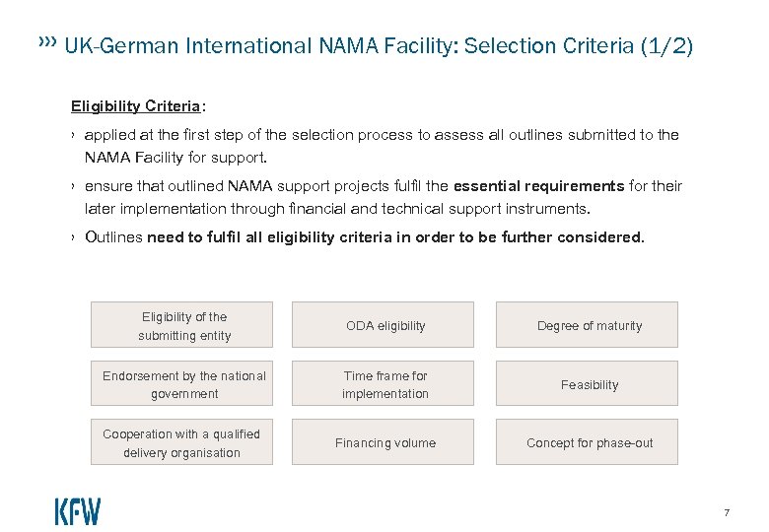Screen dimensions: 769x532
Task: Click the third bullet arrow before 'Outlines'
Action: click(74, 237)
